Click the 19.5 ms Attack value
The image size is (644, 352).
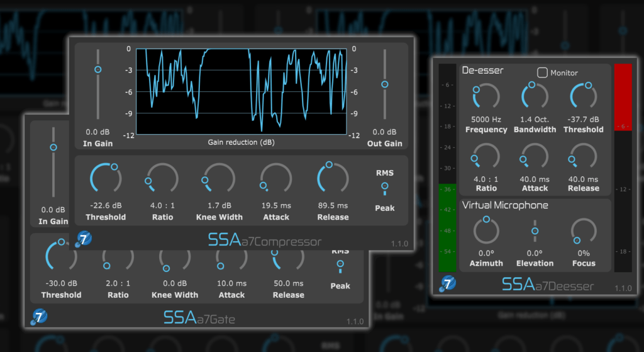[276, 205]
